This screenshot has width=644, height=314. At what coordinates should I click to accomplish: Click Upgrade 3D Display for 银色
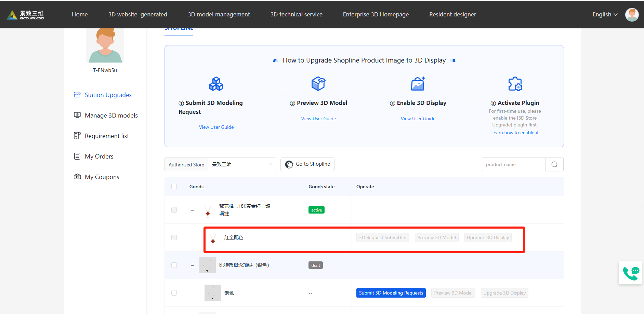click(504, 293)
